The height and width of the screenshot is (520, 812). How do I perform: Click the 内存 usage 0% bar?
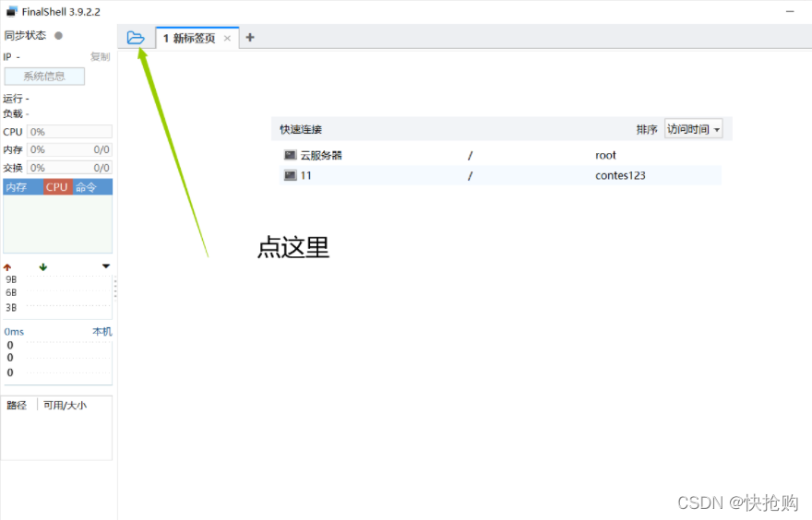69,149
